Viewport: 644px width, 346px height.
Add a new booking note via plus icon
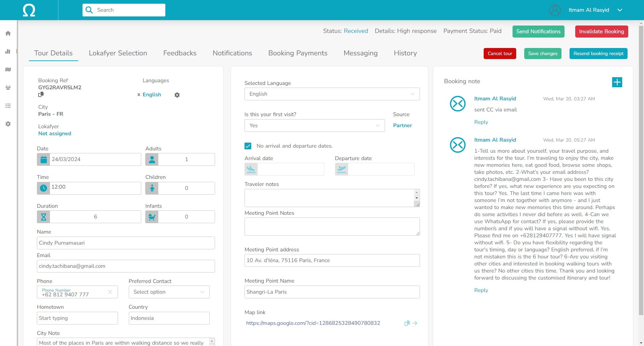[x=617, y=82]
